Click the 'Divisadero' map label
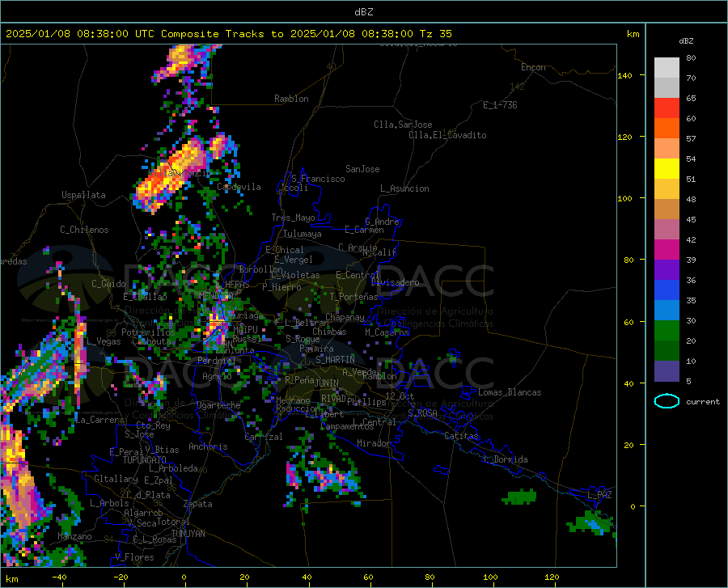Screen dimensions: 728x588 coord(395,282)
